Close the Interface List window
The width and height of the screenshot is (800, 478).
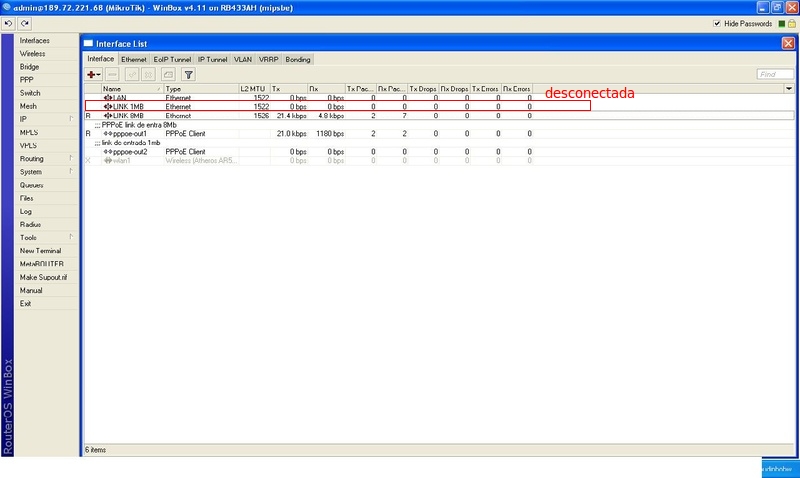[788, 43]
